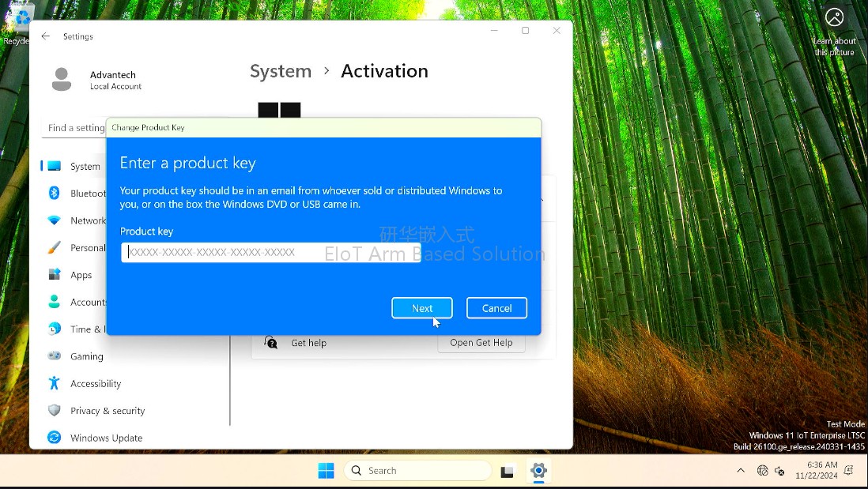Expand the hidden system tray icons chevron
Viewport: 868px width, 489px height.
741,471
